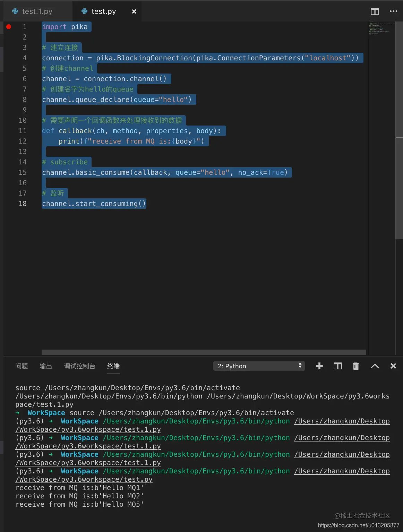403x532 pixels.
Task: Open the '2: Python' terminal selector dropdown
Action: [259, 366]
